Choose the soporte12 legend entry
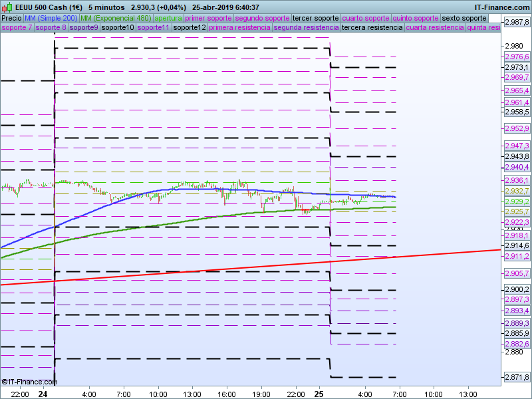 [190, 27]
